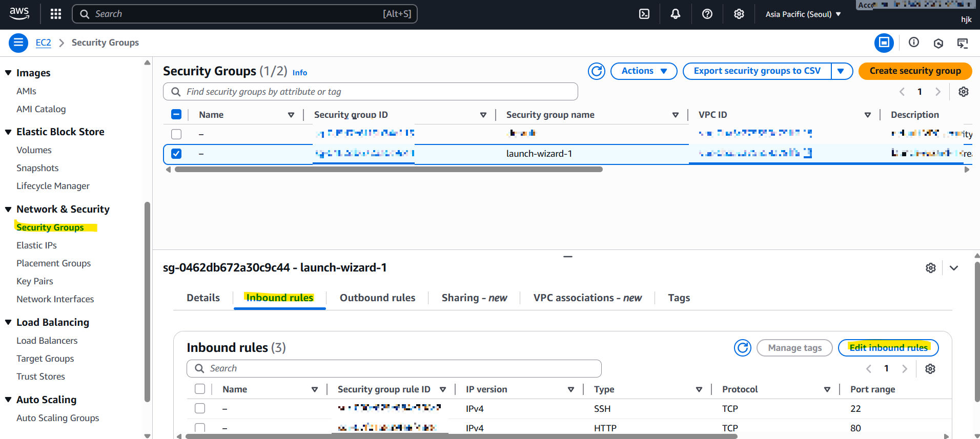
Task: Open the Actions dropdown
Action: click(644, 71)
